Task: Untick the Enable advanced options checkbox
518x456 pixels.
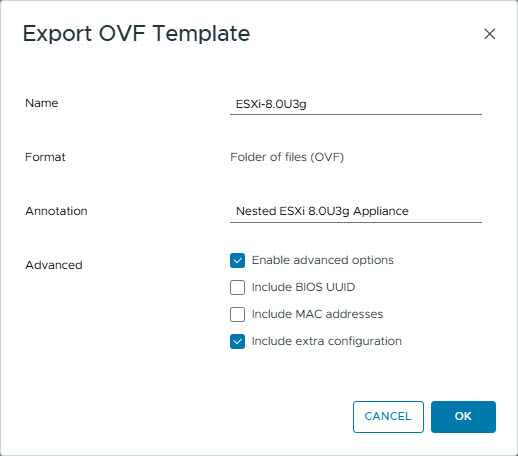Action: click(237, 260)
